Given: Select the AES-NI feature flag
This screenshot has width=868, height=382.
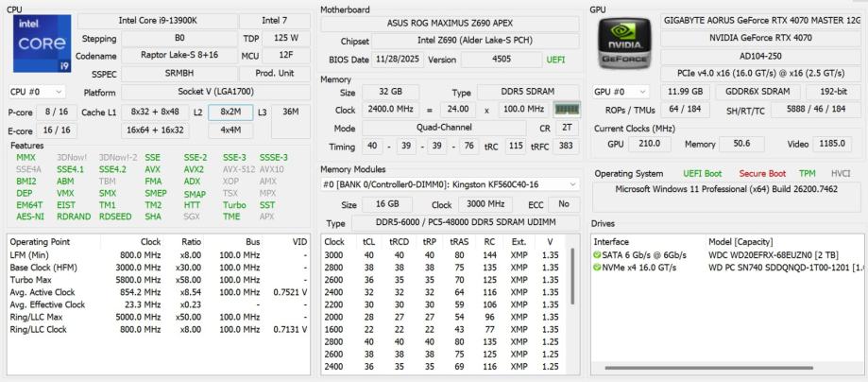Looking at the screenshot, I should tap(30, 217).
